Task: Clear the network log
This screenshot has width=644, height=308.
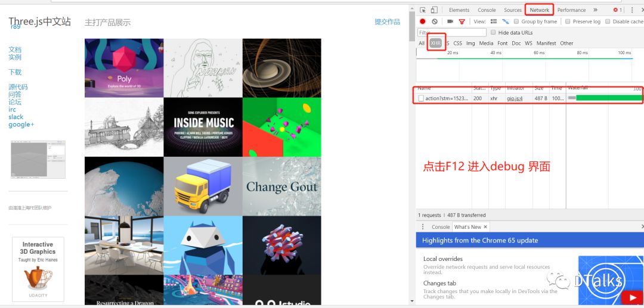Action: [435, 21]
